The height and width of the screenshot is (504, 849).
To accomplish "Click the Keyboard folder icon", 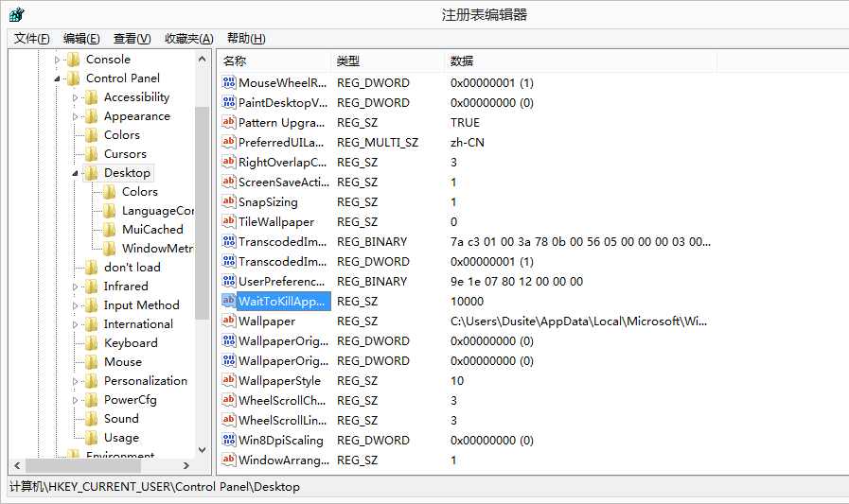I will coord(92,343).
